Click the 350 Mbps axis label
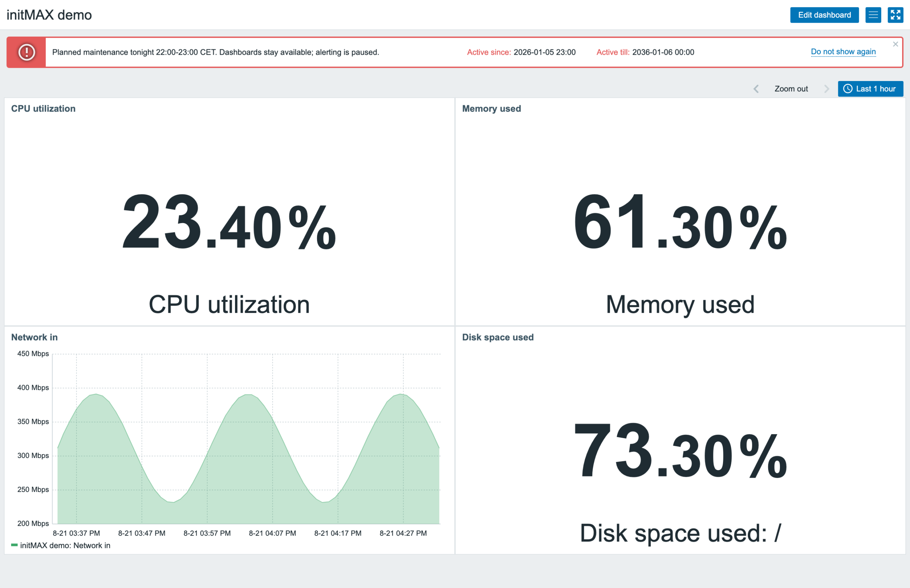910x588 pixels. click(33, 421)
